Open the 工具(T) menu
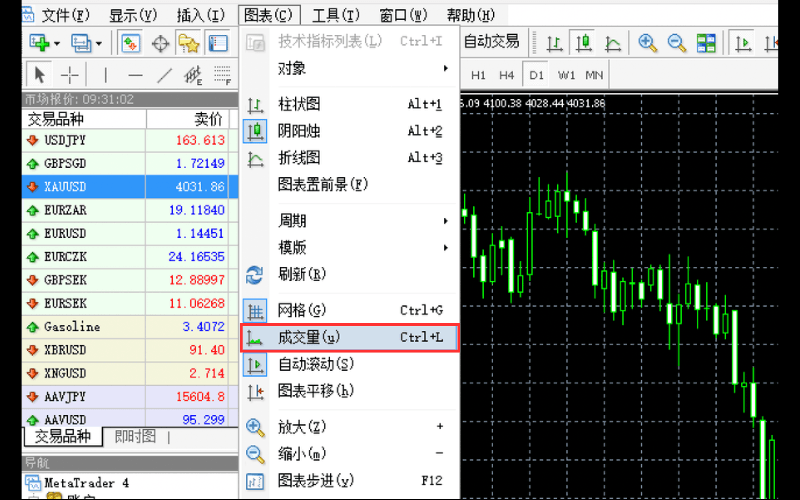 (336, 15)
